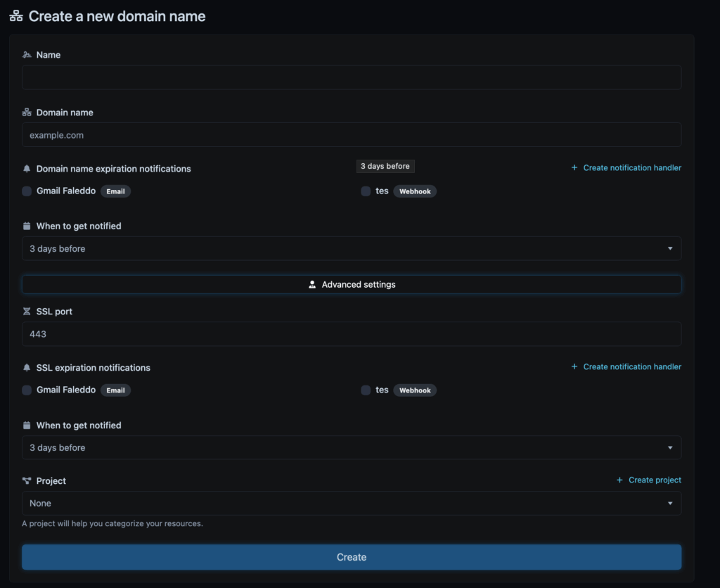720x588 pixels.
Task: Enable Gmail Faleddo for SSL expiration notifications
Action: [x=27, y=390]
